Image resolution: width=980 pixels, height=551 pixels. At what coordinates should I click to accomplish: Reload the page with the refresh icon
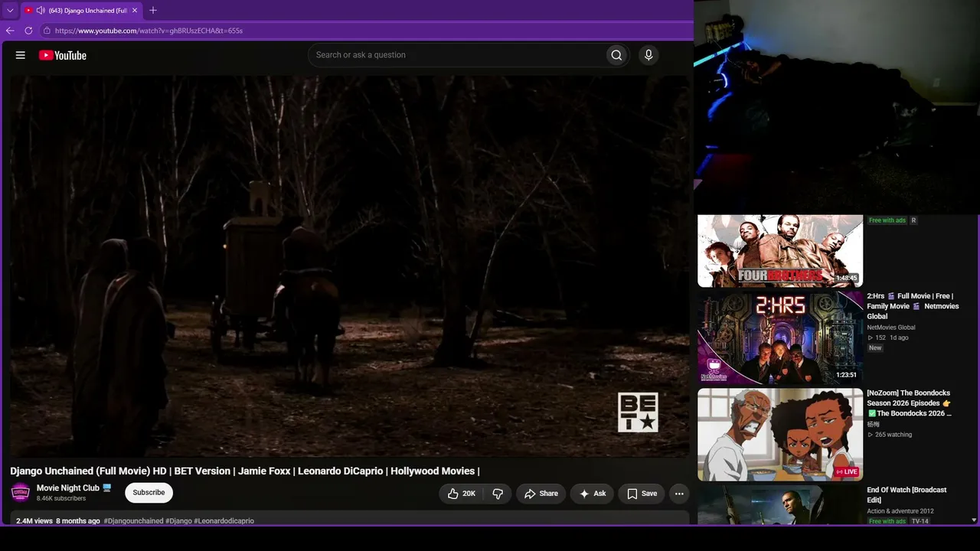pyautogui.click(x=28, y=31)
